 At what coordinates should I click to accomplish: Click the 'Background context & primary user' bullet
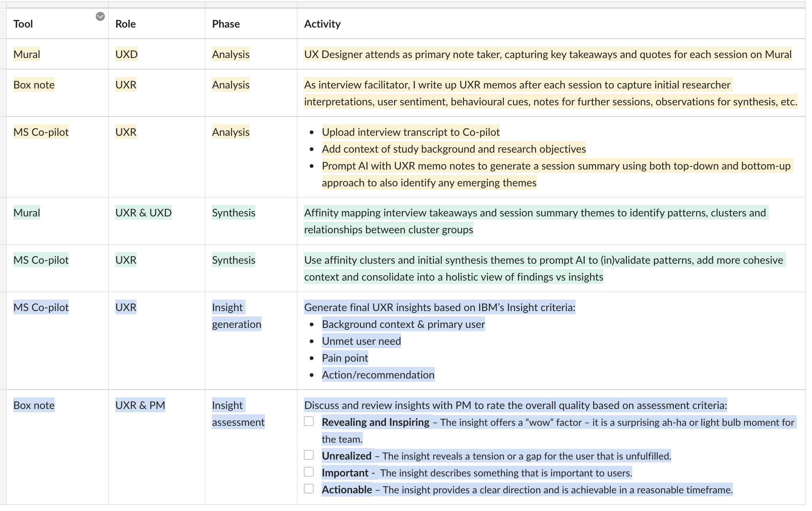[x=403, y=324]
